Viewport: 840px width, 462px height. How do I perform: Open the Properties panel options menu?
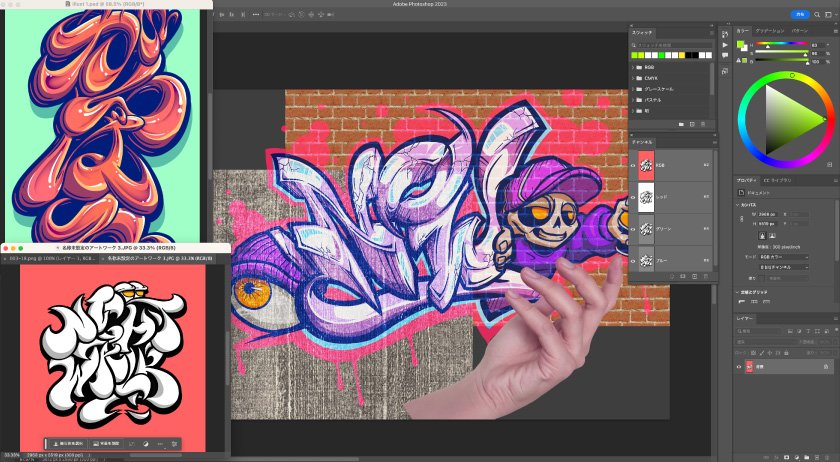[x=835, y=181]
